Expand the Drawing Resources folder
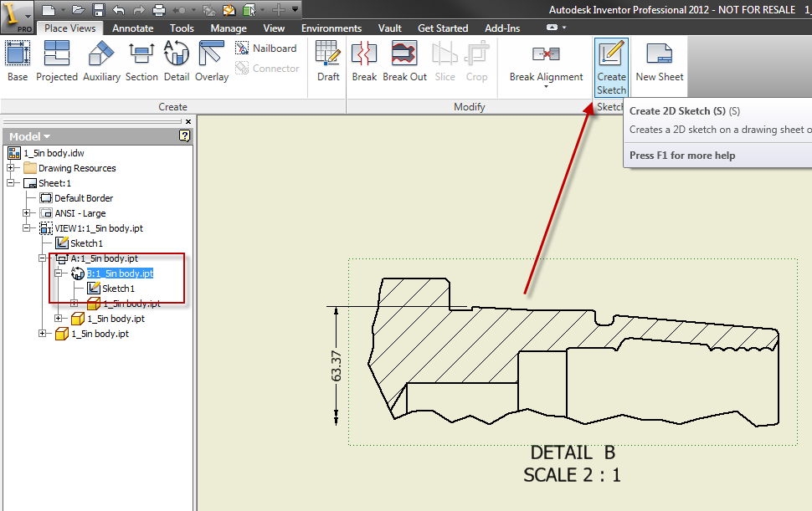 click(x=10, y=167)
